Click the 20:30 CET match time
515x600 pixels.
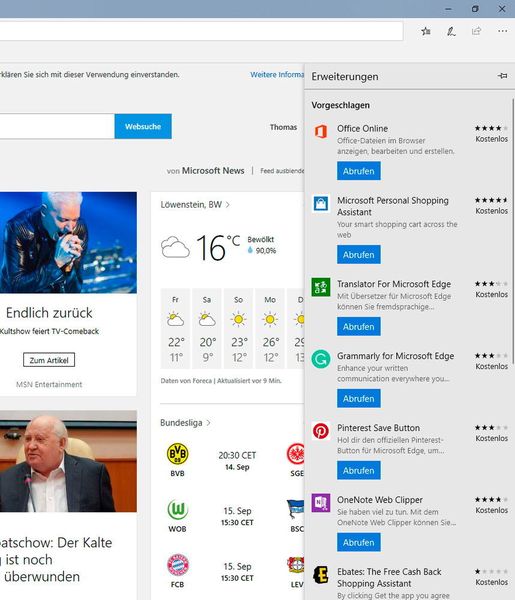(237, 455)
